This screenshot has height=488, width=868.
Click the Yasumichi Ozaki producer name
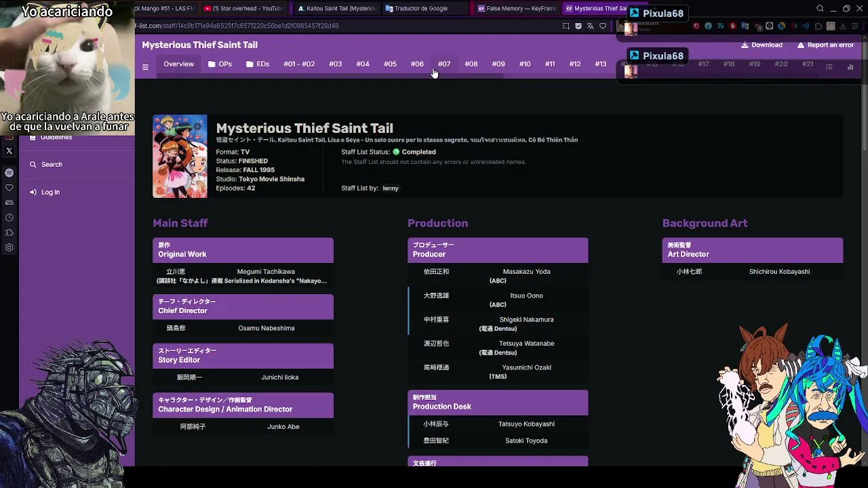pyautogui.click(x=527, y=368)
